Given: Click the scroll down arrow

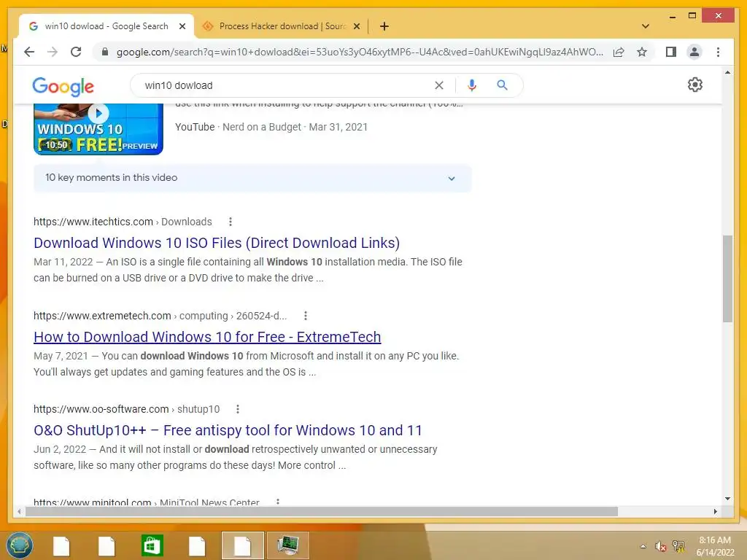Looking at the screenshot, I should [x=727, y=499].
